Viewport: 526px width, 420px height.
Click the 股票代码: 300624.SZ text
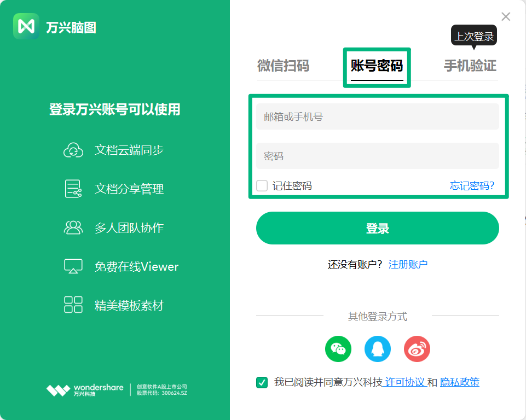(161, 393)
